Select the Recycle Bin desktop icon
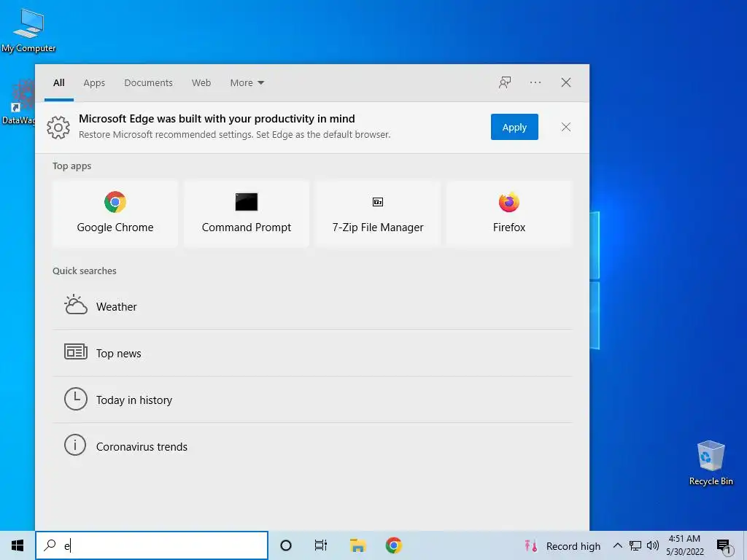This screenshot has width=747, height=560. coord(711,463)
